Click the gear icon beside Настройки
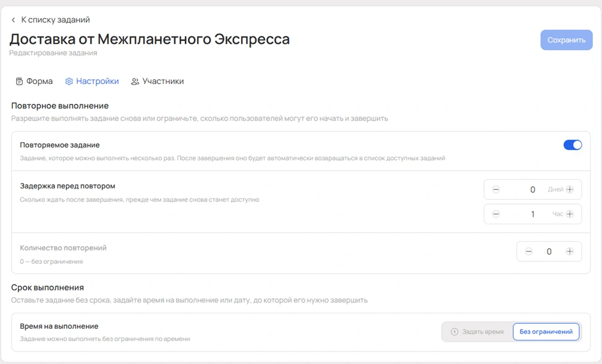Image resolution: width=602 pixels, height=364 pixels. tap(69, 82)
